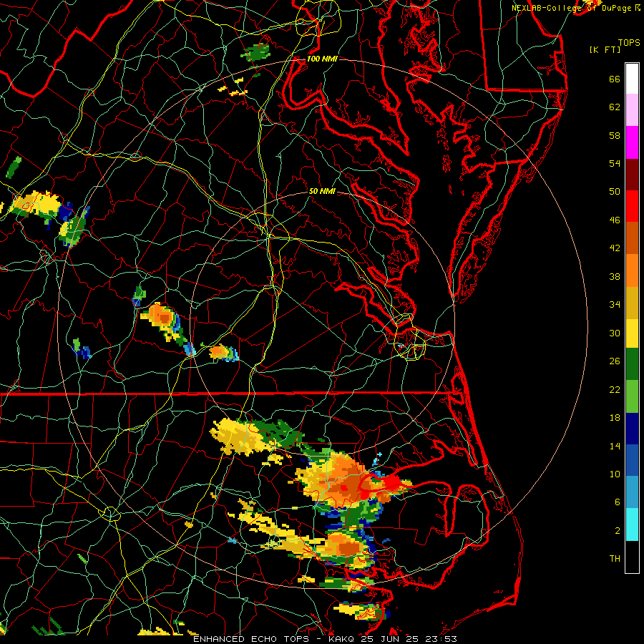Click the black TH swatch in legend

(632, 557)
